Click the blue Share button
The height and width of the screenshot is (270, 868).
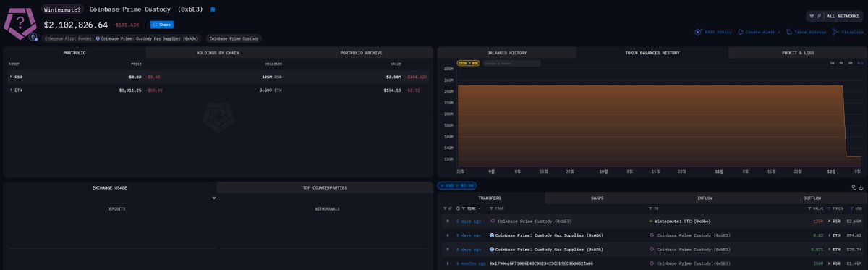tap(162, 25)
